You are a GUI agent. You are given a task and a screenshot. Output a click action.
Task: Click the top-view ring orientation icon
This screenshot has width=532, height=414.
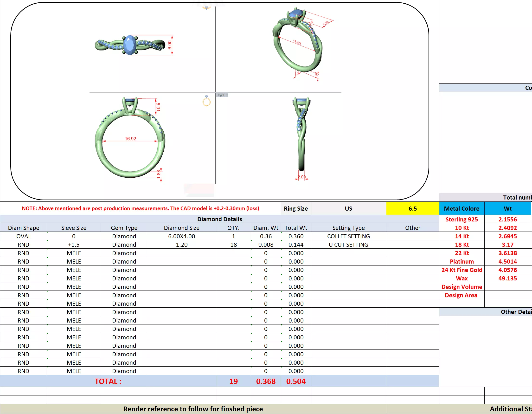point(206,8)
